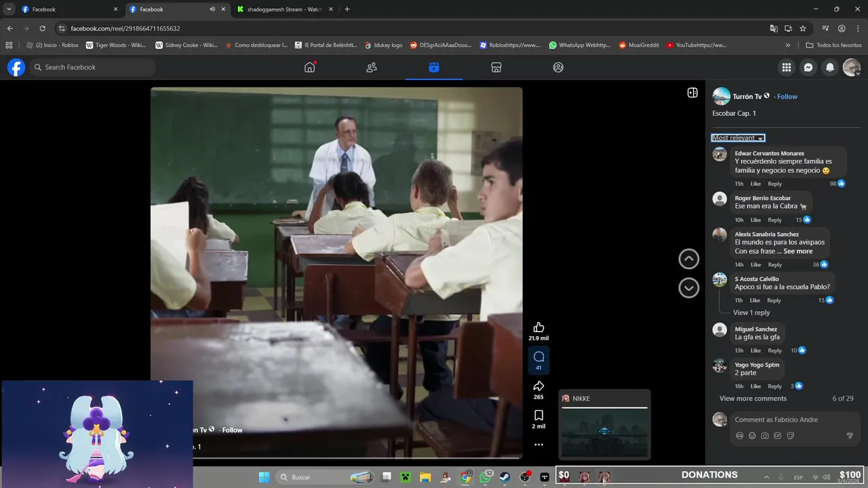Open the Inicio - Roblox bookmark
Viewport: 868px width, 488px height.
coord(52,45)
